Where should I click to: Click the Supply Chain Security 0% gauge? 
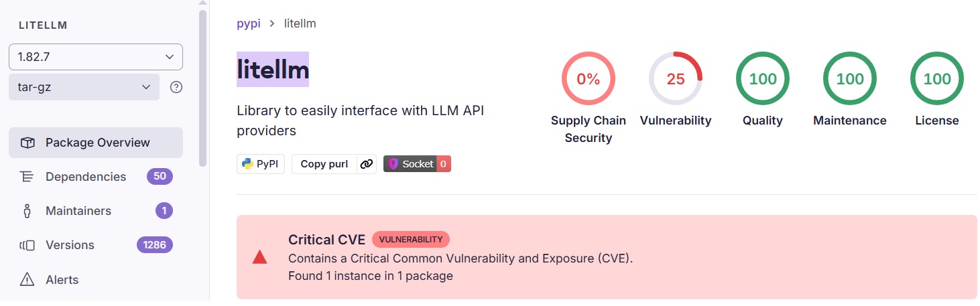(x=588, y=79)
